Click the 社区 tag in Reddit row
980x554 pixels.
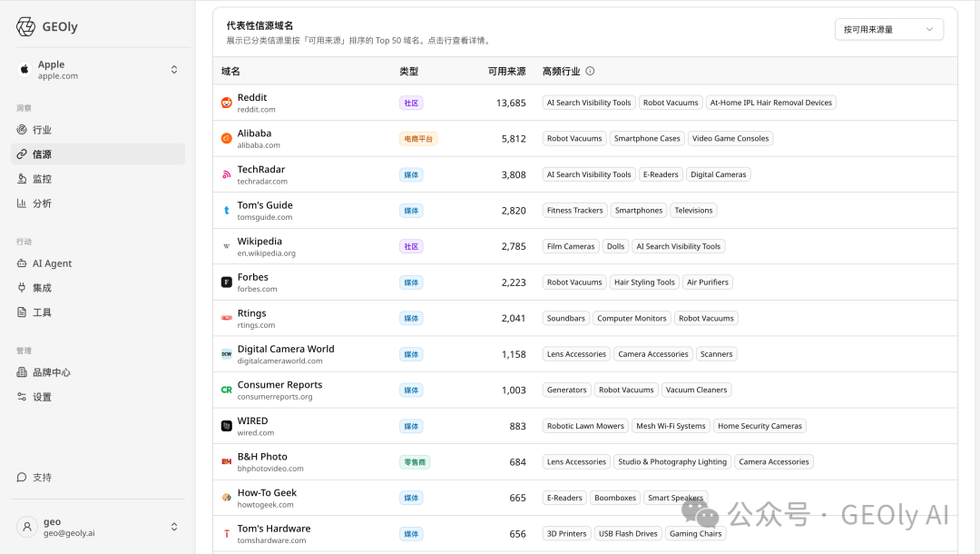[x=411, y=103]
